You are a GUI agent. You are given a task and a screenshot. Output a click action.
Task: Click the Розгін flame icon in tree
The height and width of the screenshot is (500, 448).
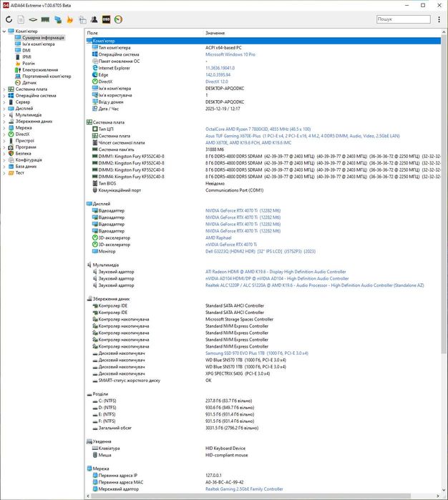[x=18, y=64]
